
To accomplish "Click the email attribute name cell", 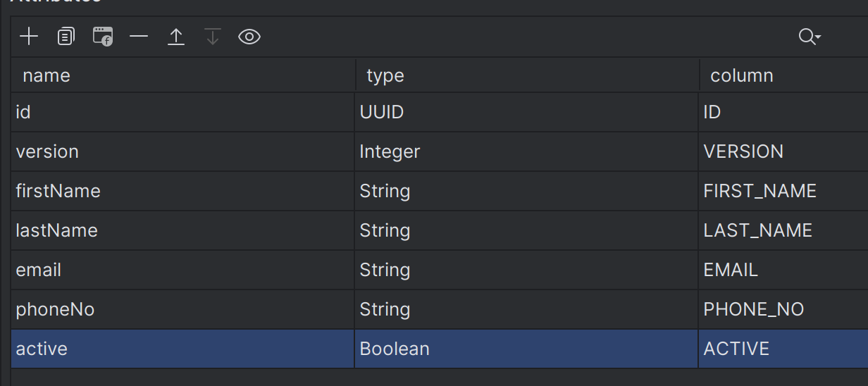I will point(182,270).
